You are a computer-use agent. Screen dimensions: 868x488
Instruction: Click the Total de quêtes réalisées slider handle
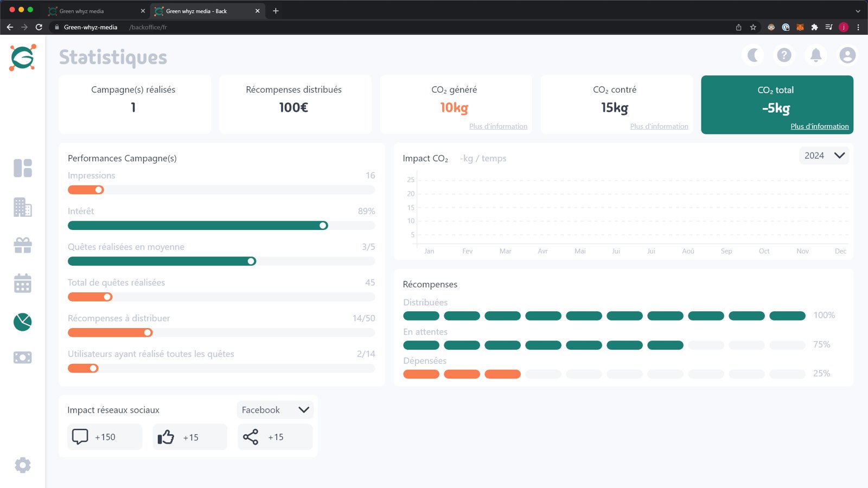tap(107, 297)
